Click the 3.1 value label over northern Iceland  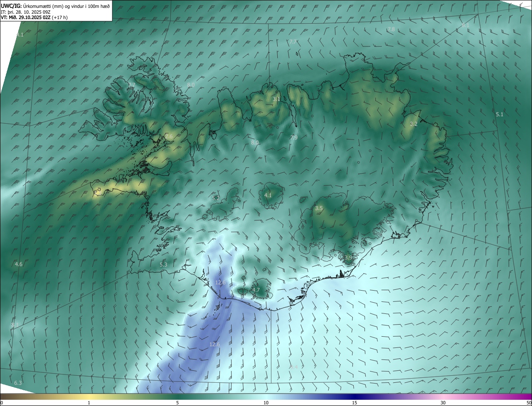pos(276,99)
